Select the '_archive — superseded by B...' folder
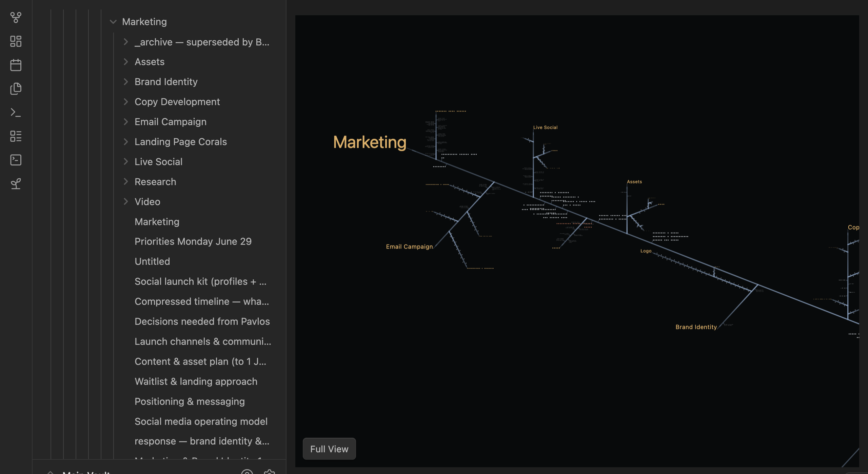868x474 pixels. tap(202, 42)
